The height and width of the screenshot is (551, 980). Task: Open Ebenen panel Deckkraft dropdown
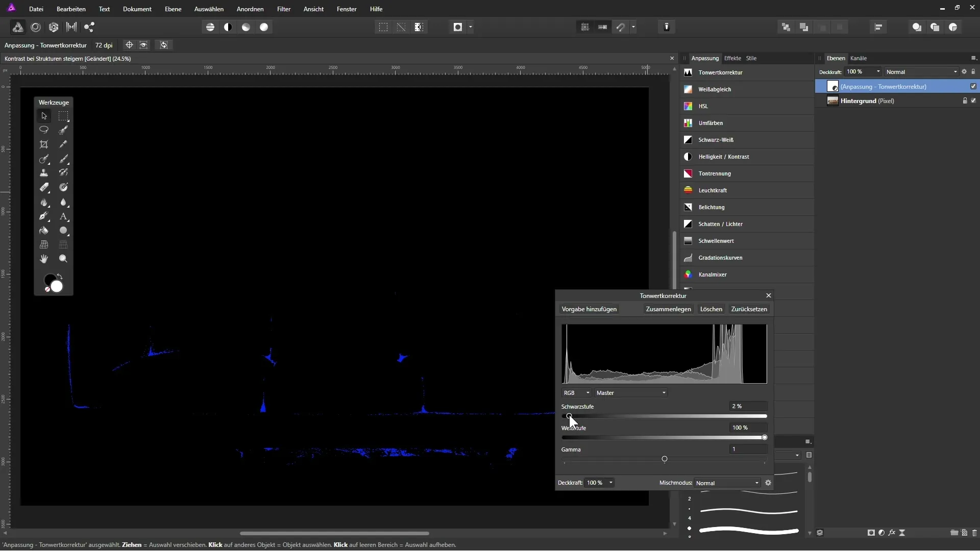878,72
